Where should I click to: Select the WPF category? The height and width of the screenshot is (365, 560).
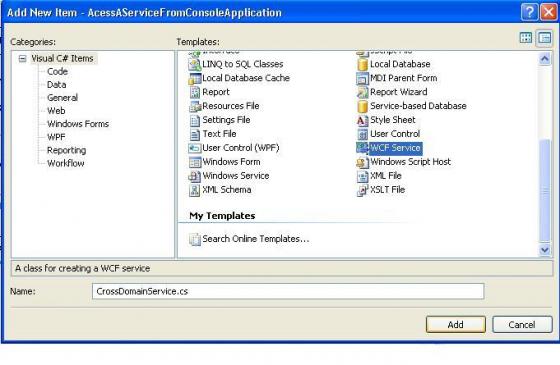click(x=56, y=137)
